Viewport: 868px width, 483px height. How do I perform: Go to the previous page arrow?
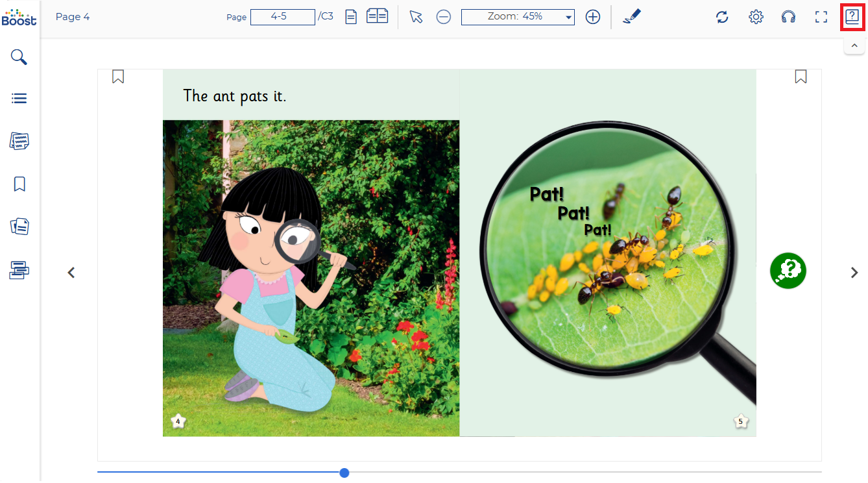point(71,273)
